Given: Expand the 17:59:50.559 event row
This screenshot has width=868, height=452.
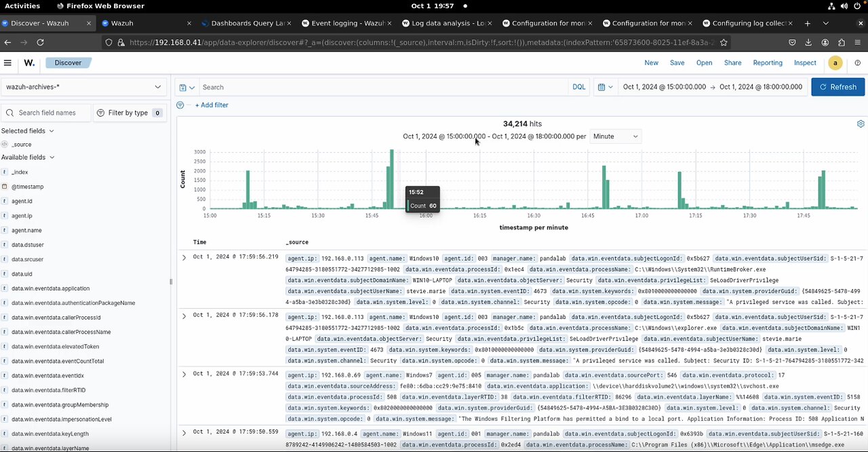Looking at the screenshot, I should (184, 432).
